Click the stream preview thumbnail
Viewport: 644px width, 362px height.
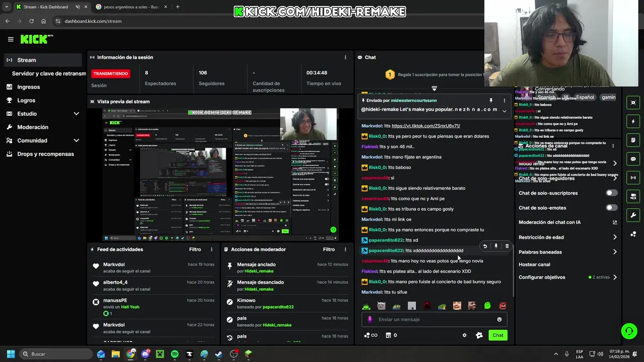point(220,174)
